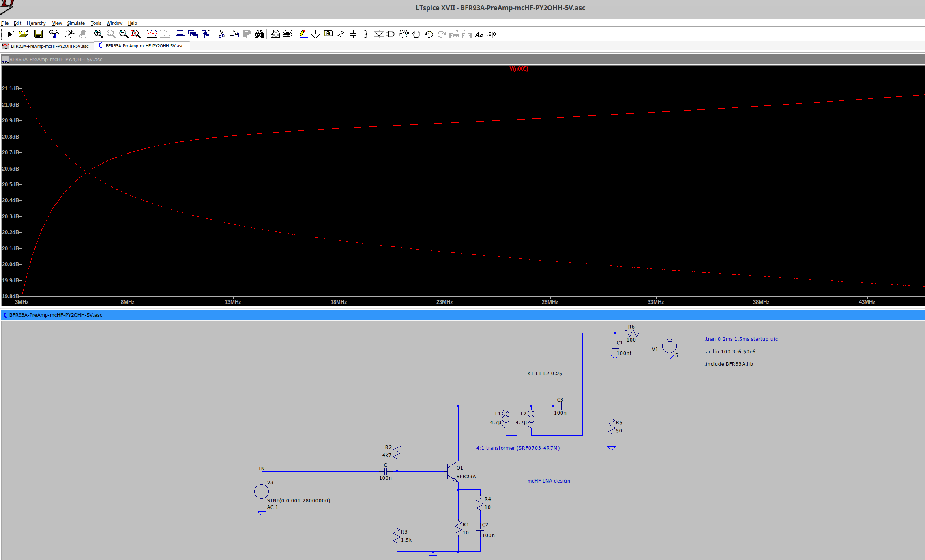
Task: Select the V(n005) trace label
Action: (x=518, y=68)
